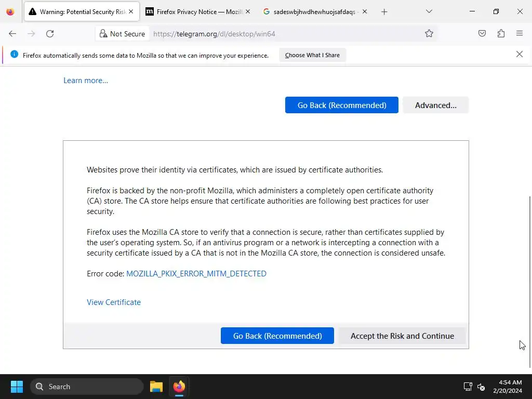The width and height of the screenshot is (532, 399).
Task: Open the Save to Pocket icon
Action: (x=482, y=33)
